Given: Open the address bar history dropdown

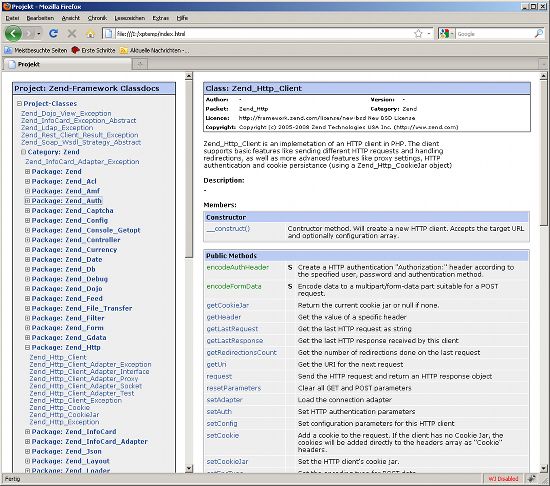Looking at the screenshot, I should pyautogui.click(x=429, y=34).
